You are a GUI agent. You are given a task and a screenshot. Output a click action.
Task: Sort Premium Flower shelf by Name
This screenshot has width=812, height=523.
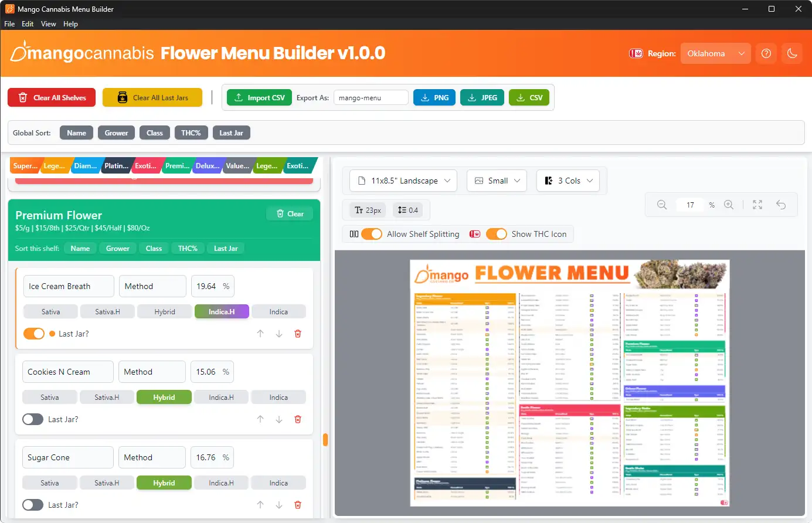tap(80, 249)
